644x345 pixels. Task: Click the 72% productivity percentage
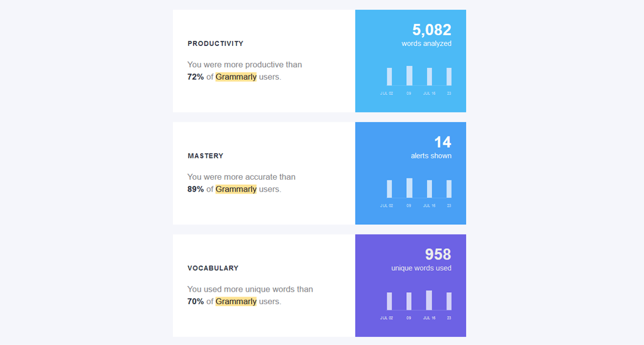point(196,77)
